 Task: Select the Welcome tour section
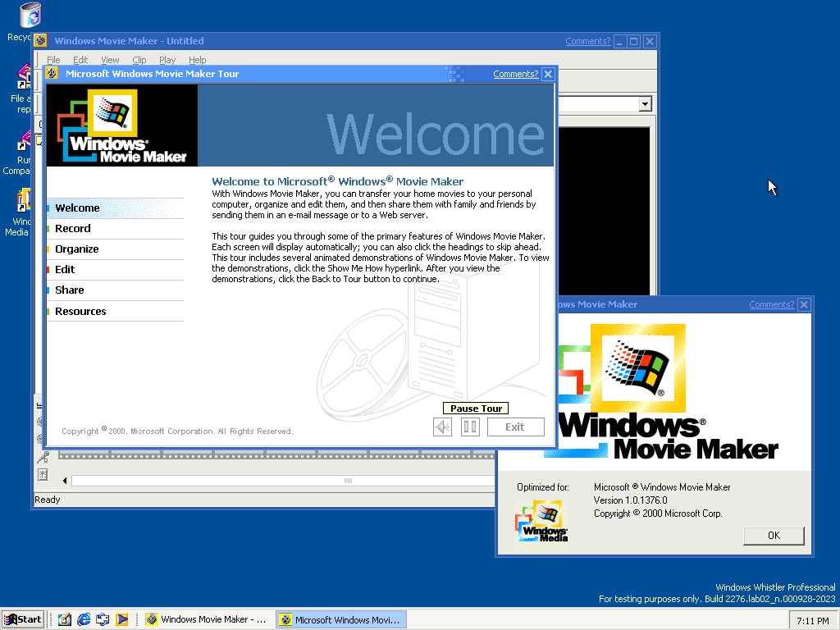point(115,208)
